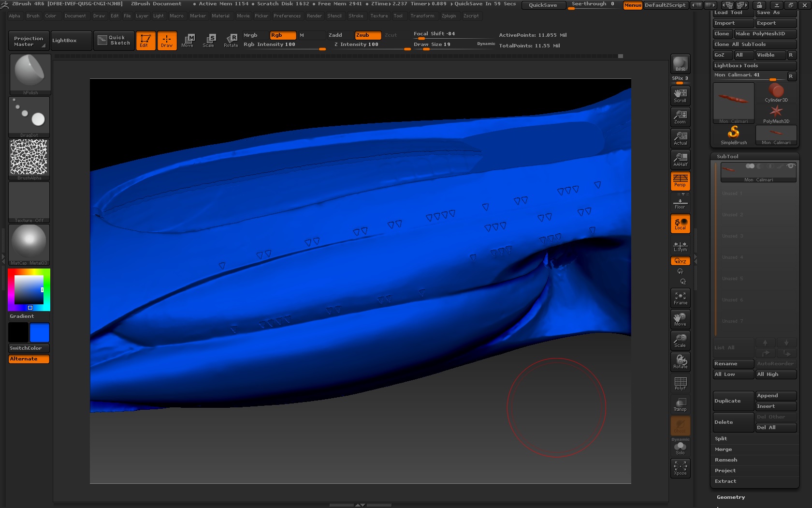The image size is (812, 508).
Task: Toggle Persp perspective mode off
Action: [x=680, y=181]
